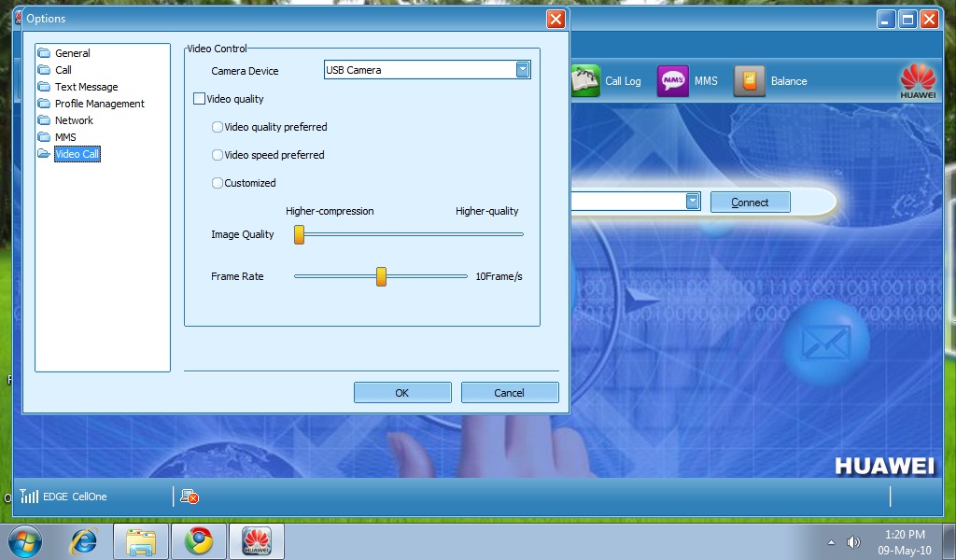This screenshot has width=956, height=560.
Task: Click the MMS folder icon in options tree
Action: point(44,137)
